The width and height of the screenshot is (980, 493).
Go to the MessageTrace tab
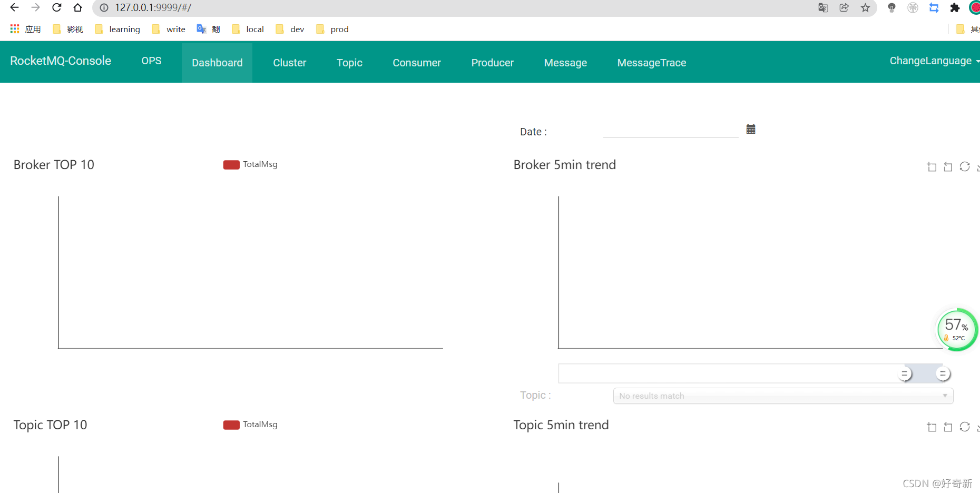[x=652, y=63]
